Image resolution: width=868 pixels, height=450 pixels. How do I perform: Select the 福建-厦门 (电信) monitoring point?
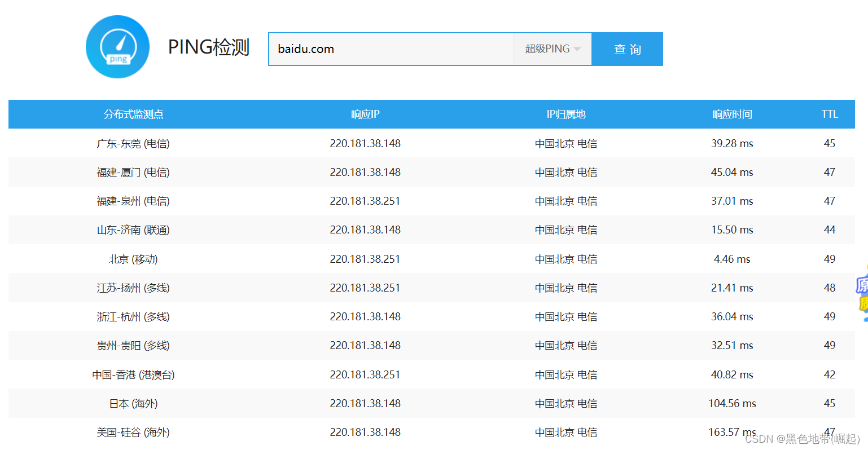click(x=133, y=173)
